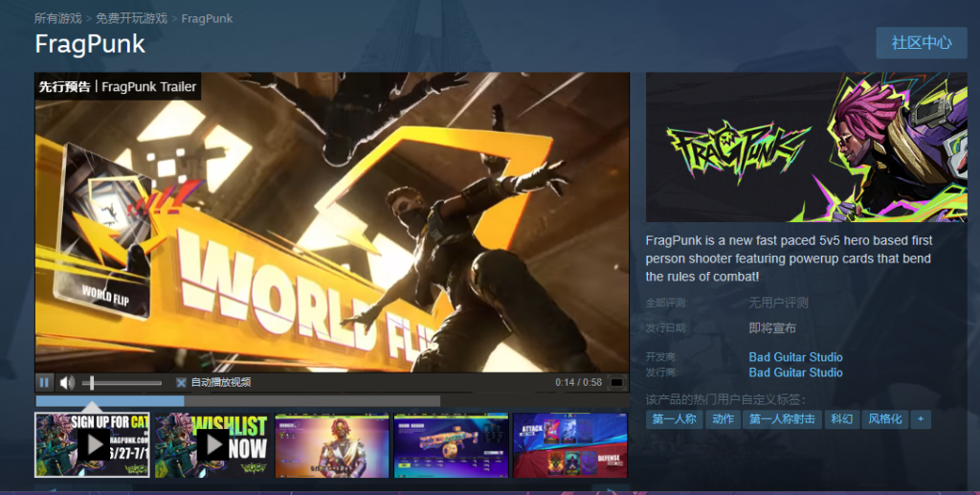Play the WISHLIST NOW trailer thumbnail

(212, 445)
